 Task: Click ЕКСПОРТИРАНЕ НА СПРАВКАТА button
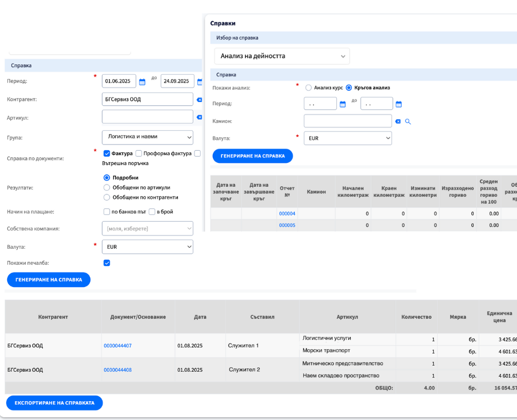[x=54, y=403]
